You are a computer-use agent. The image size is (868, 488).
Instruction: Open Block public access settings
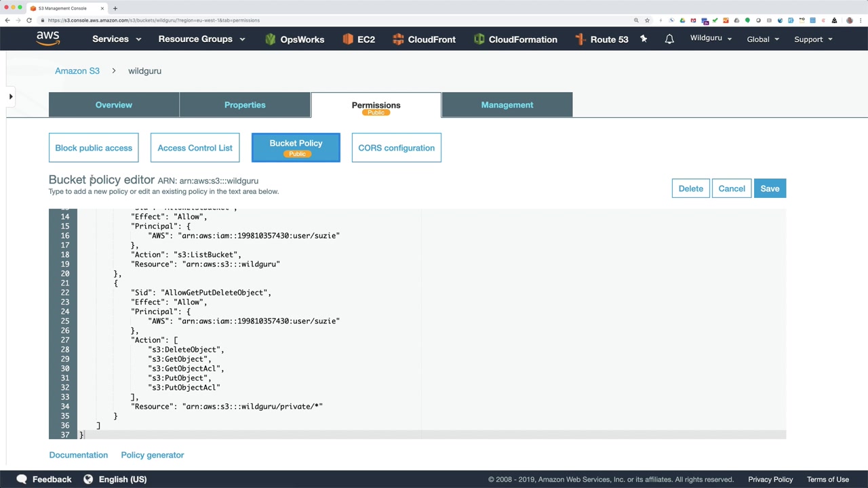point(94,148)
